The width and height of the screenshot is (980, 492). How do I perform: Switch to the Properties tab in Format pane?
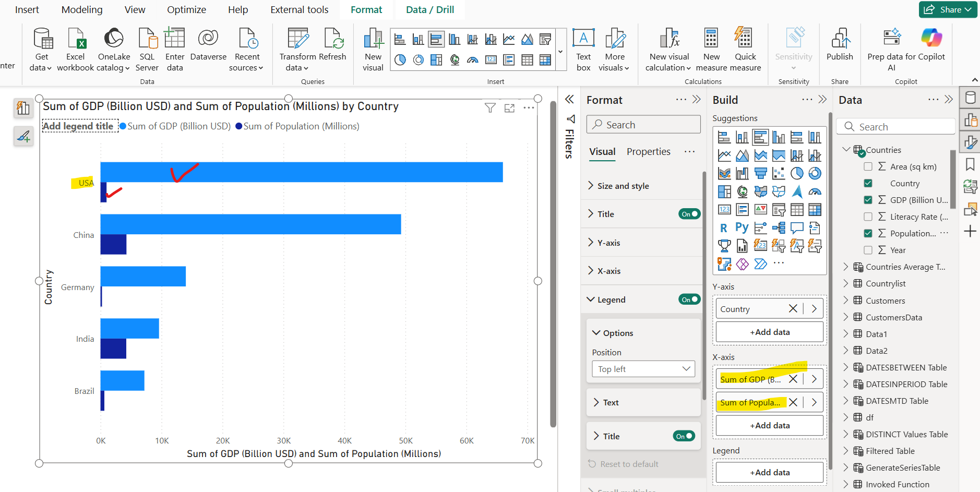pyautogui.click(x=648, y=151)
